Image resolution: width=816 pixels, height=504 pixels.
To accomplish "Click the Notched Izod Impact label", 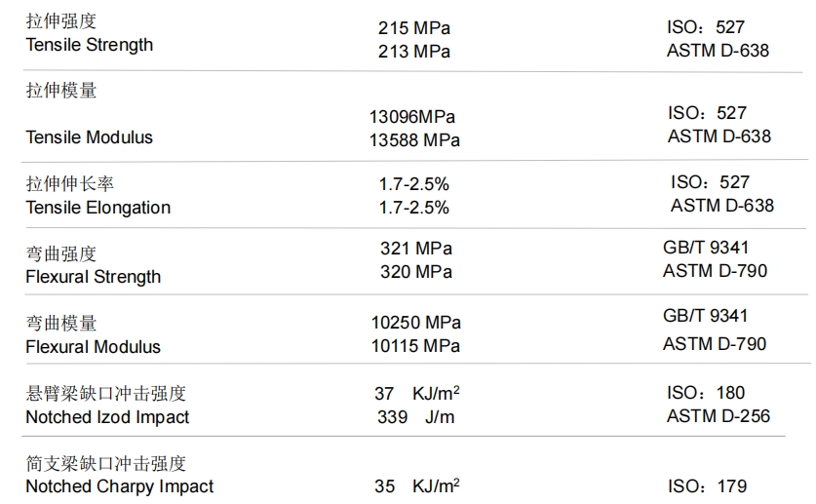I will 107,417.
